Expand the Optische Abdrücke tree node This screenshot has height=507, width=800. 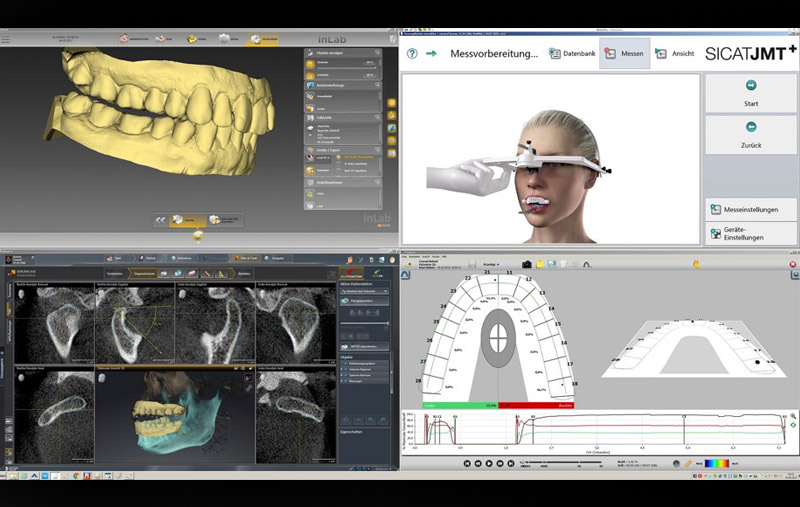(x=342, y=375)
